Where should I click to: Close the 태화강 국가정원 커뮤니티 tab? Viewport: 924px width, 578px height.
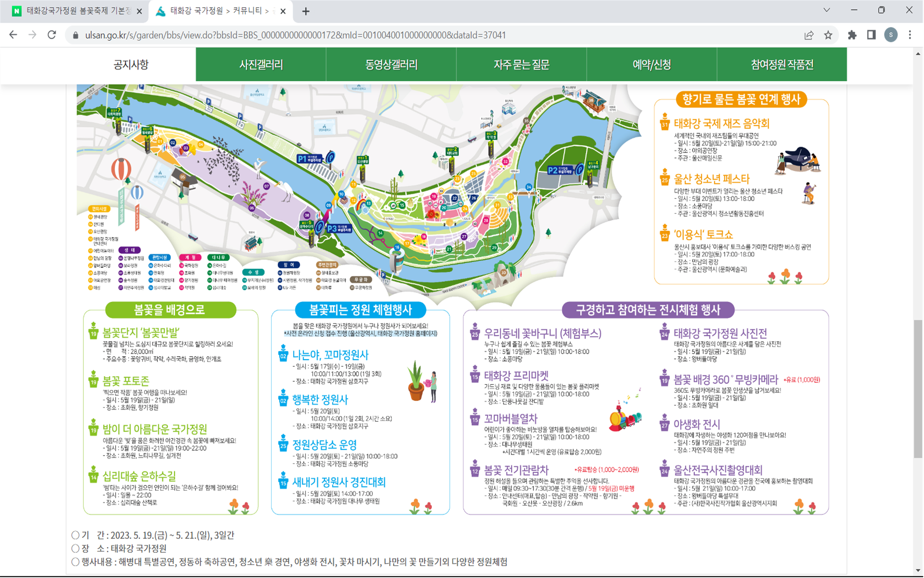coord(283,11)
